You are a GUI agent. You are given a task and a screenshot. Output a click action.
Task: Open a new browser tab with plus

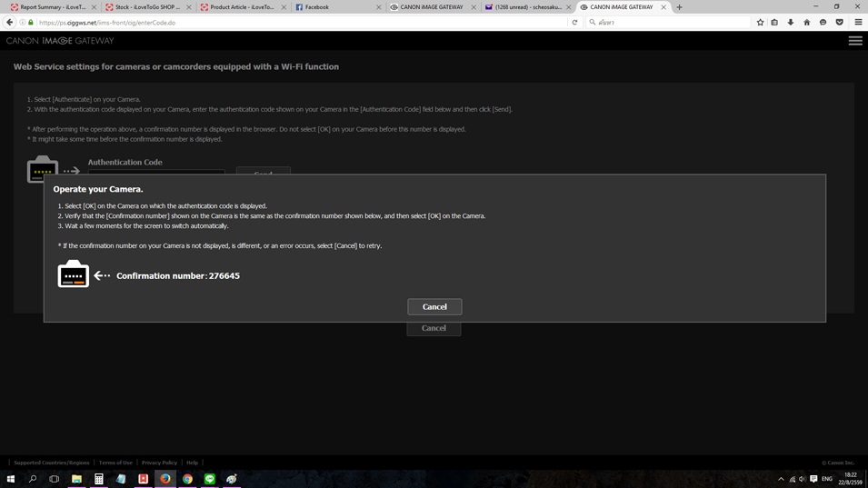(x=679, y=7)
